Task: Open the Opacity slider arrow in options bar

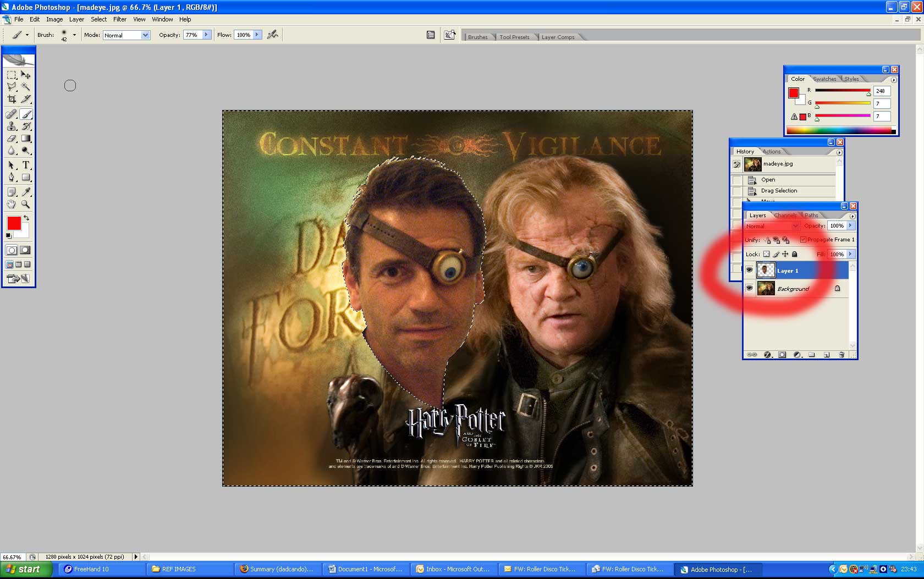Action: tap(206, 35)
